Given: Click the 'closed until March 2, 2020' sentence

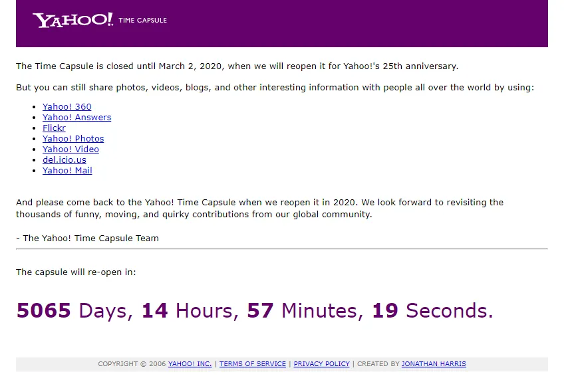Looking at the screenshot, I should (x=237, y=66).
